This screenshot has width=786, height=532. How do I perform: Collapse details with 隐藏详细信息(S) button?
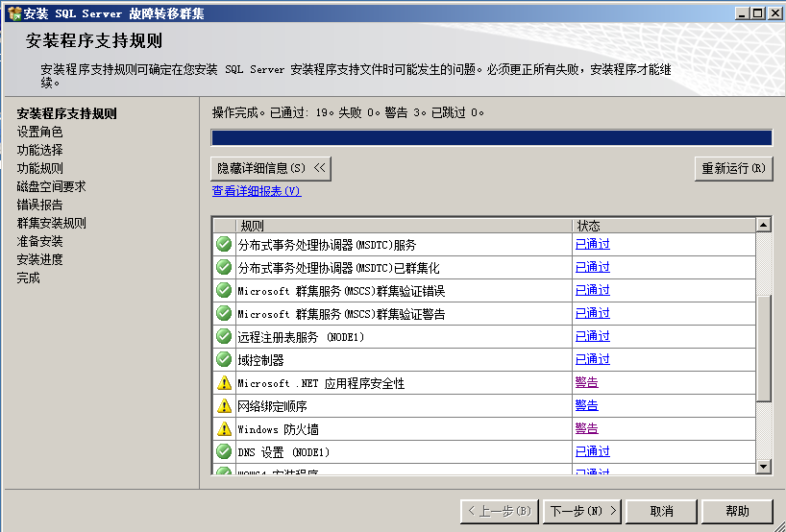271,168
